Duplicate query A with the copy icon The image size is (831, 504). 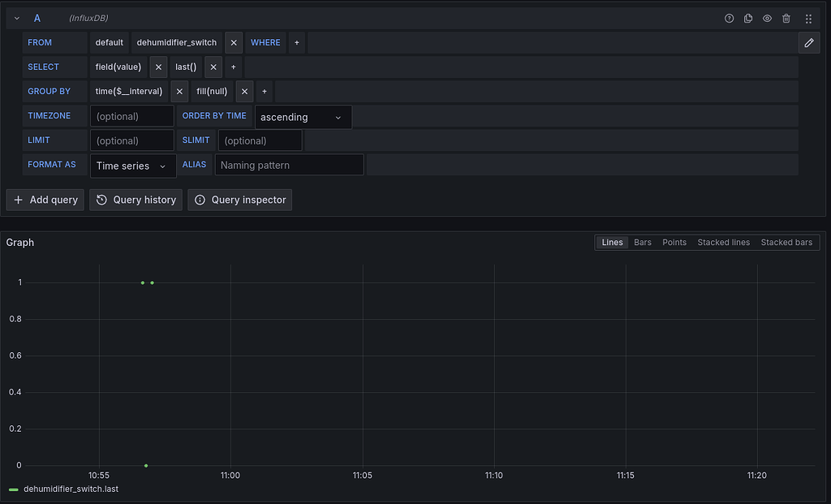[x=748, y=18]
